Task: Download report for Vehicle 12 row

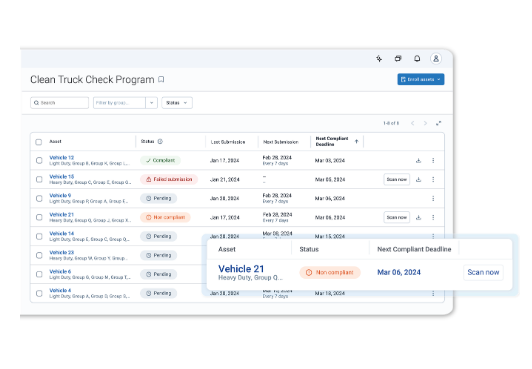Action: pyautogui.click(x=418, y=160)
